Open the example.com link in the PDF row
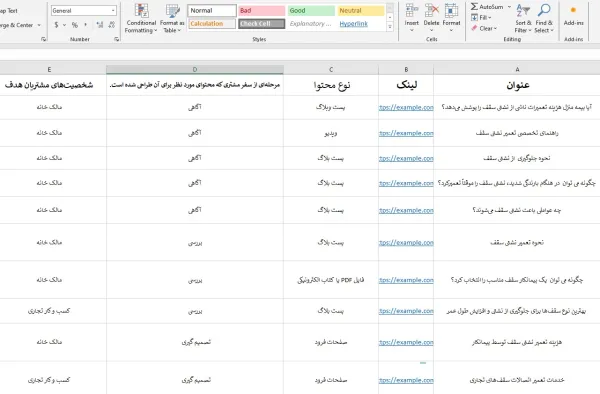The image size is (600, 394). pos(406,280)
